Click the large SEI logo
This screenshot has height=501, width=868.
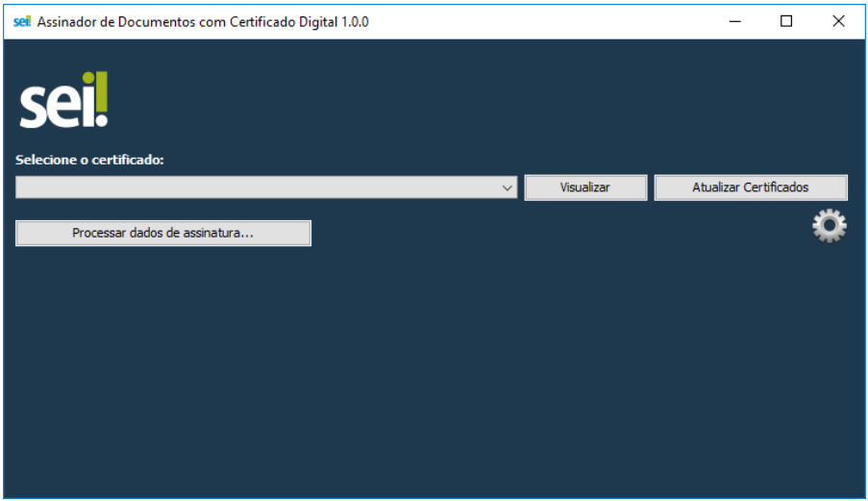(x=63, y=101)
